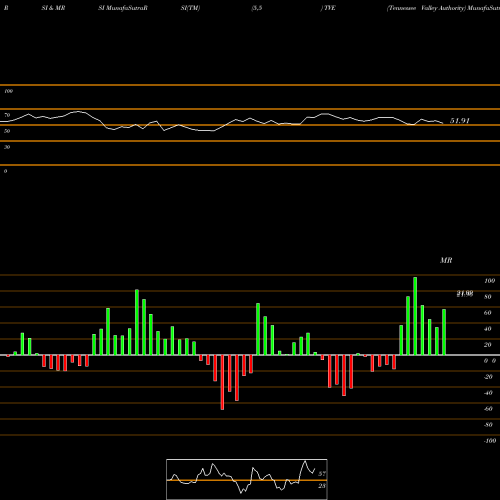
Task: Click the 40 label on MR axis
Action: pos(488,329)
